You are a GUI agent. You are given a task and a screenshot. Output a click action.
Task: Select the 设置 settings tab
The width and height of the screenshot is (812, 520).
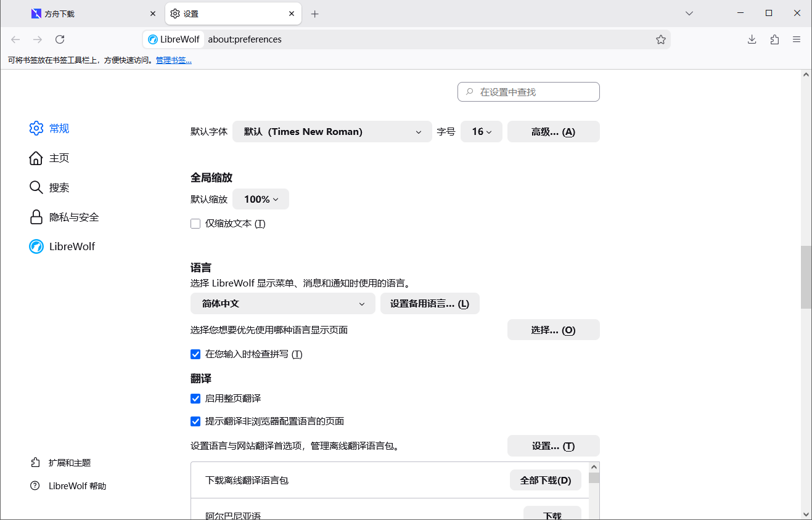click(228, 13)
